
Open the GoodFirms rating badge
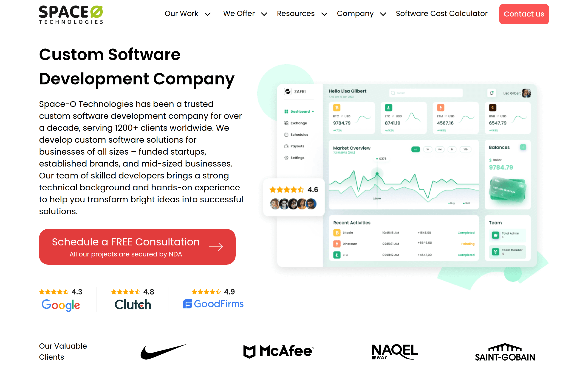tap(213, 300)
